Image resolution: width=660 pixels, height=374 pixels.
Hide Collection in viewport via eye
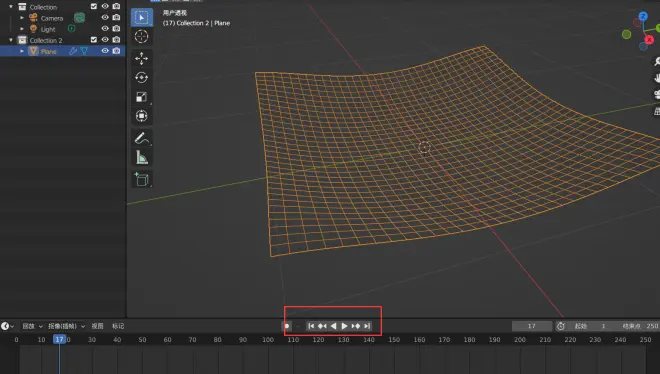(105, 6)
